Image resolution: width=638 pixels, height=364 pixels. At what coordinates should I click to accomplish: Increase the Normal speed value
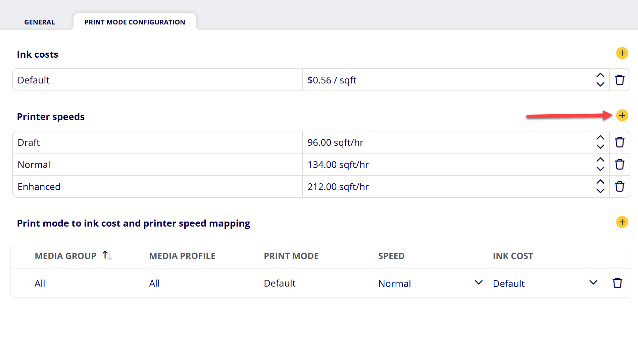(600, 160)
